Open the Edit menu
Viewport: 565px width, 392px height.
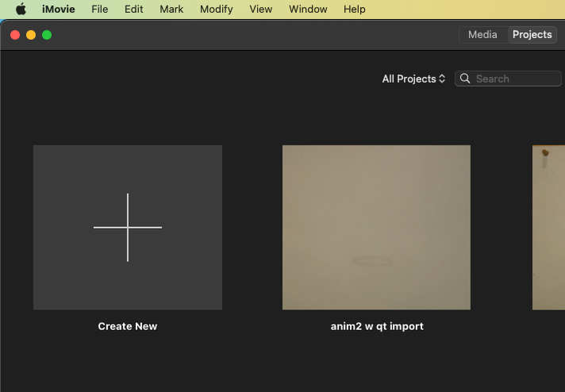[x=133, y=9]
